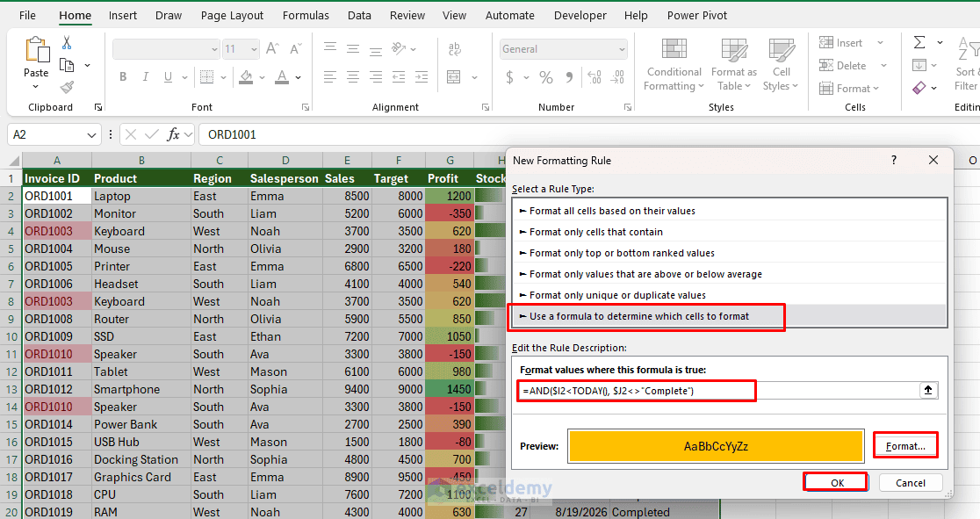Click the Middle Align icon
The width and height of the screenshot is (980, 519).
tap(353, 49)
